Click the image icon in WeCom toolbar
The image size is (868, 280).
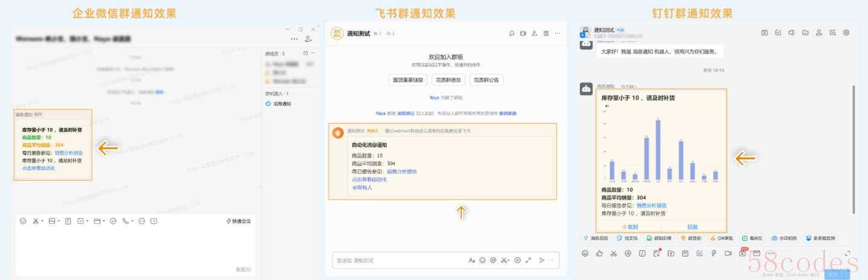pos(52,221)
